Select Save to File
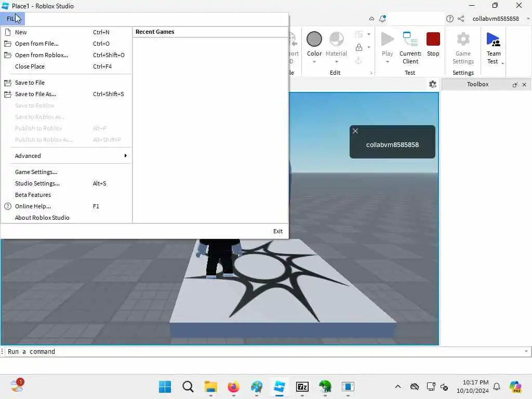 click(66, 83)
